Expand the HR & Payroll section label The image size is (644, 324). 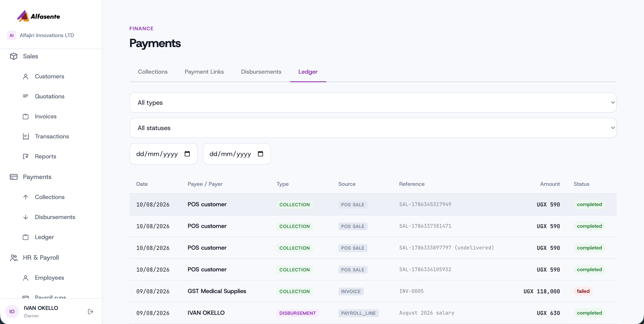pos(41,258)
